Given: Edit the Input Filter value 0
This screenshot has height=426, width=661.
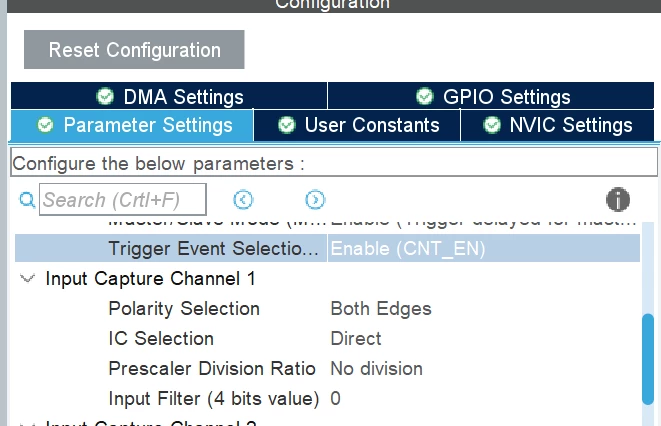Looking at the screenshot, I should (336, 399).
